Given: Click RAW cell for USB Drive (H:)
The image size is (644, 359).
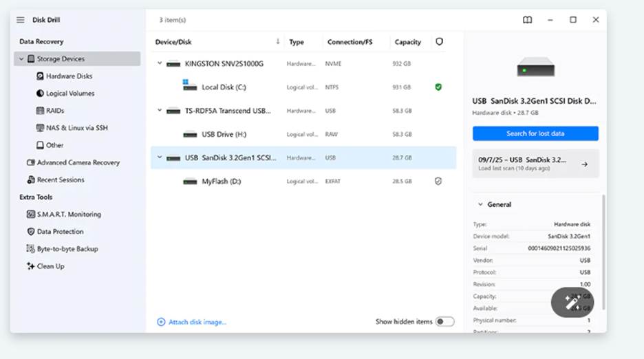Looking at the screenshot, I should pyautogui.click(x=331, y=134).
